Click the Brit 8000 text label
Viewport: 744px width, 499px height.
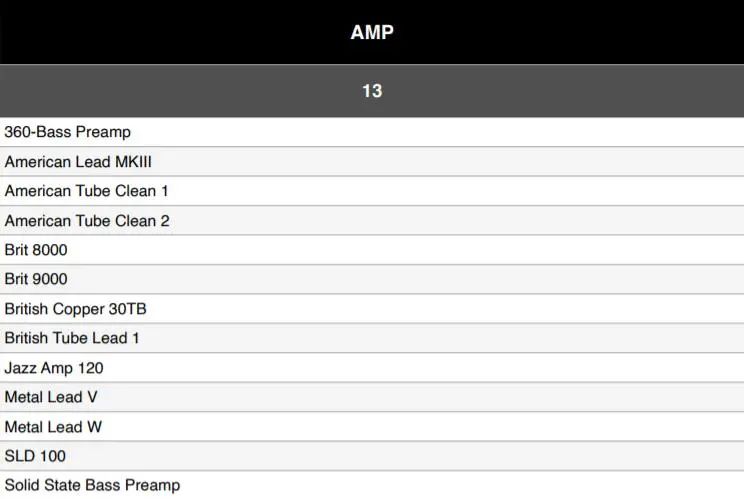[x=36, y=250]
